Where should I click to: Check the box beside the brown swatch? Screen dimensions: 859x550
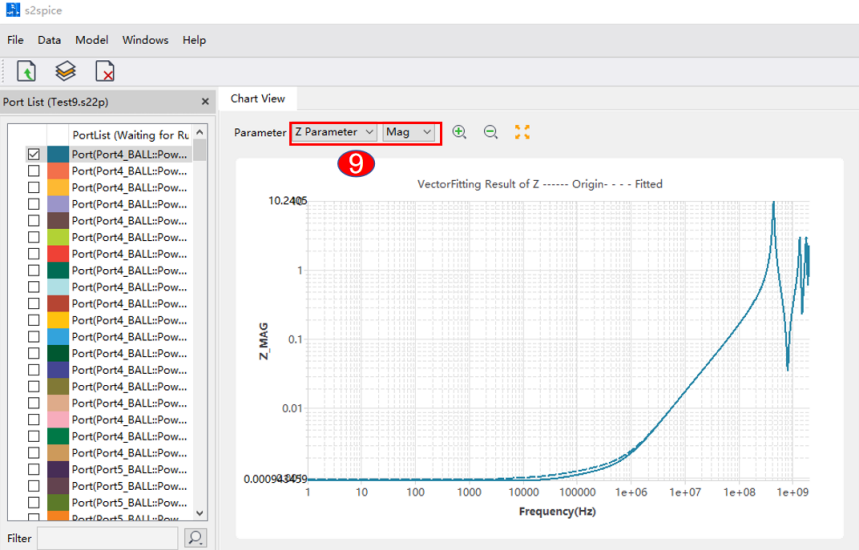click(x=34, y=220)
